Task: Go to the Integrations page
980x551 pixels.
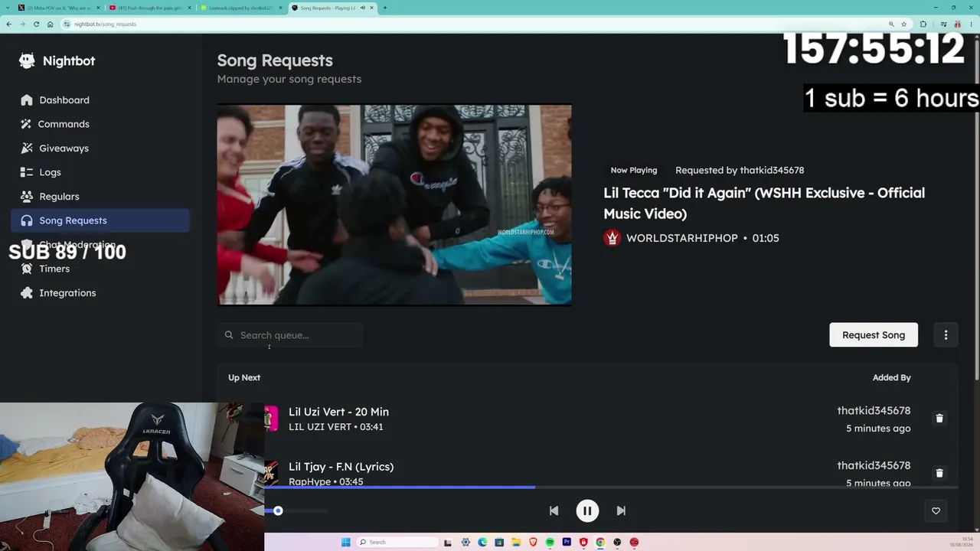Action: click(x=100, y=293)
